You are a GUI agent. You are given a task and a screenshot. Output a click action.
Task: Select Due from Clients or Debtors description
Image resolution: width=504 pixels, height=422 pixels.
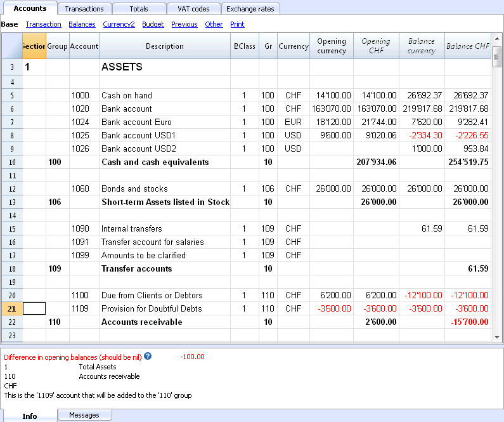165,295
